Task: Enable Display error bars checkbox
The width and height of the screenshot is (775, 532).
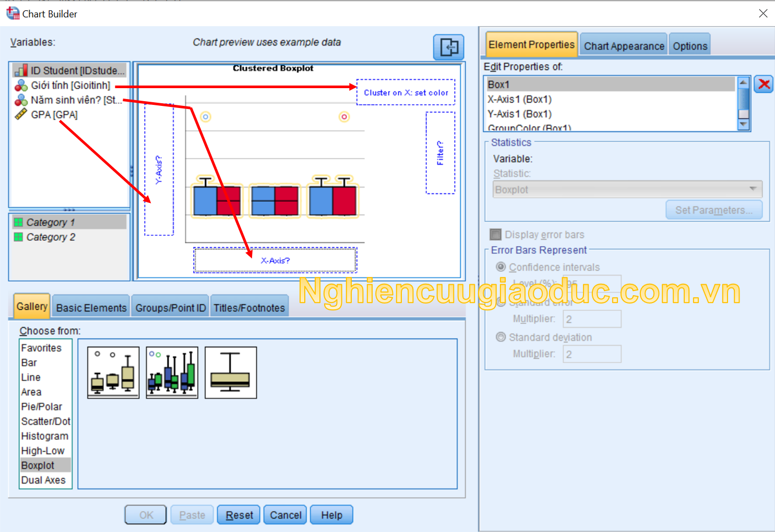Action: coord(496,235)
